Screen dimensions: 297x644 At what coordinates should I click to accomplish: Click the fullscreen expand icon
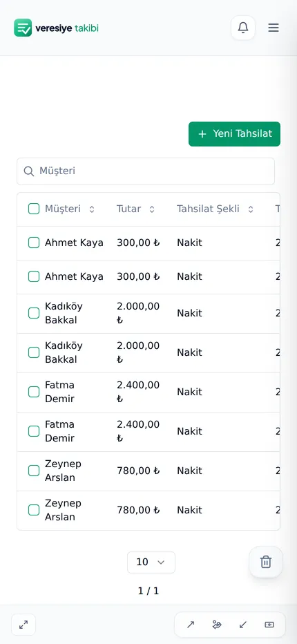[23, 625]
